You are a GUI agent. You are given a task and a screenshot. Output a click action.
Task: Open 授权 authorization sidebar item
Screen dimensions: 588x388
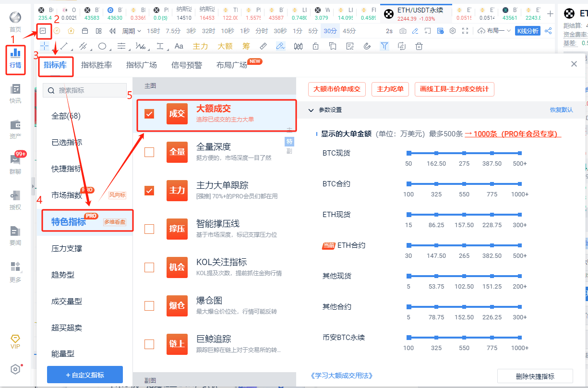pos(15,200)
